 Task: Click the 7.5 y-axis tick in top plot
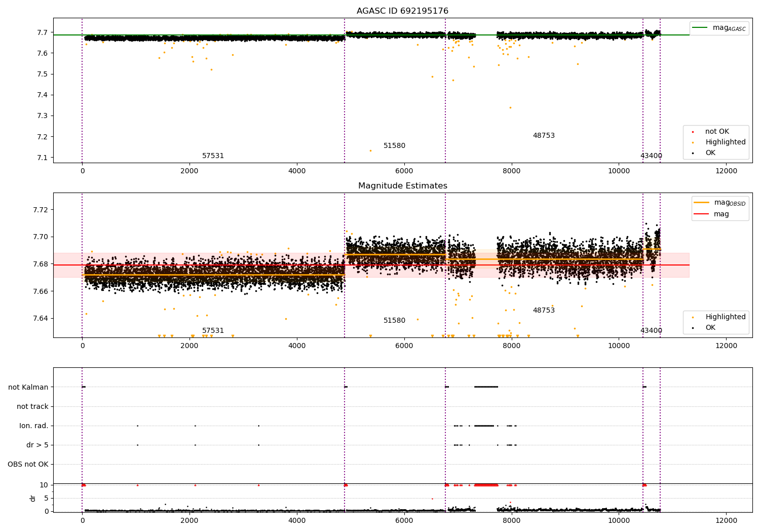point(43,74)
